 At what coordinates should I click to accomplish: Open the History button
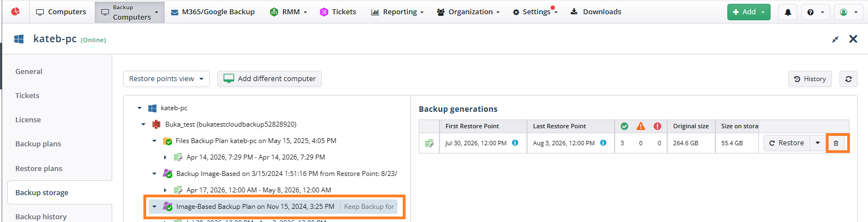810,79
